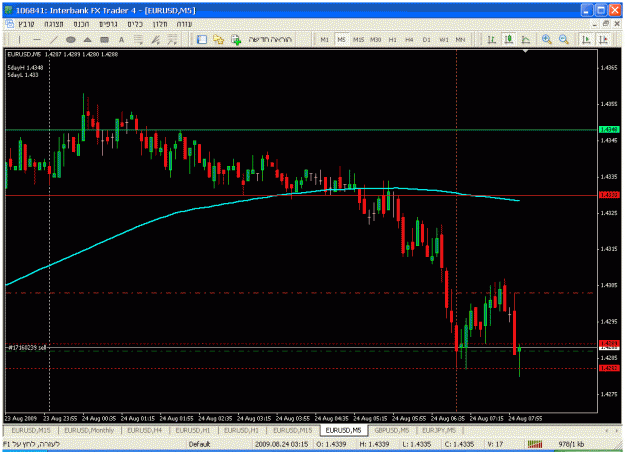
Task: Select the active EURUSD,M5 chart tab
Action: [x=343, y=430]
